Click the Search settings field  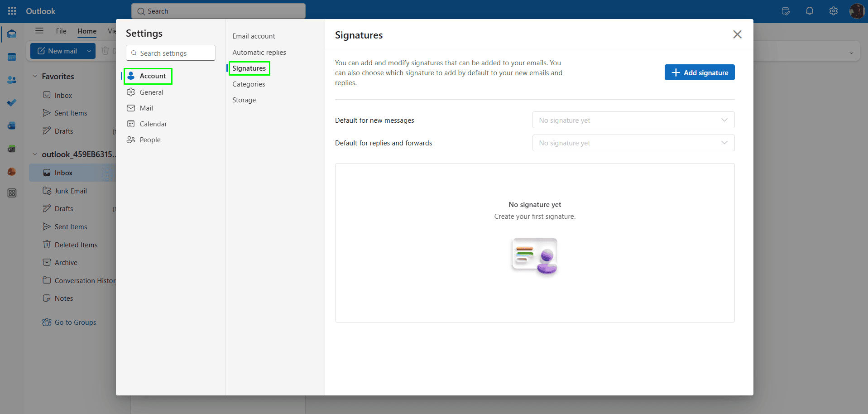tap(171, 53)
